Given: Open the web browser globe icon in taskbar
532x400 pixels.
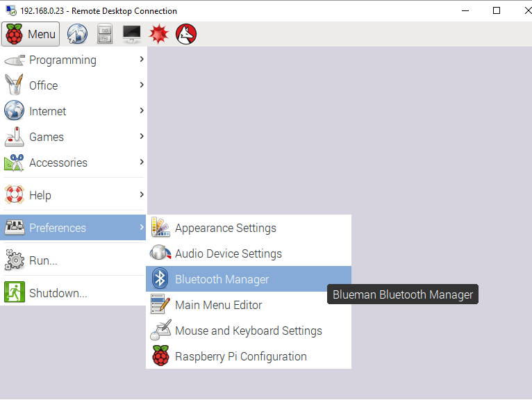Looking at the screenshot, I should pyautogui.click(x=77, y=34).
